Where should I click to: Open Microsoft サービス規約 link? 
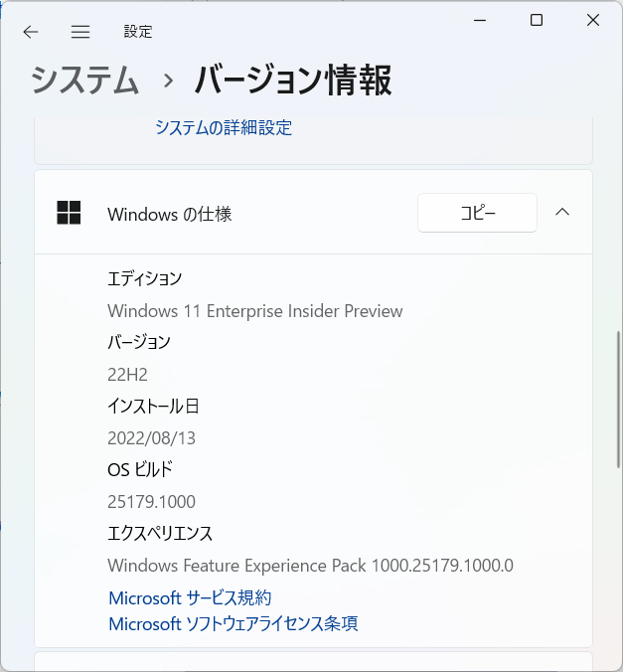tap(190, 597)
